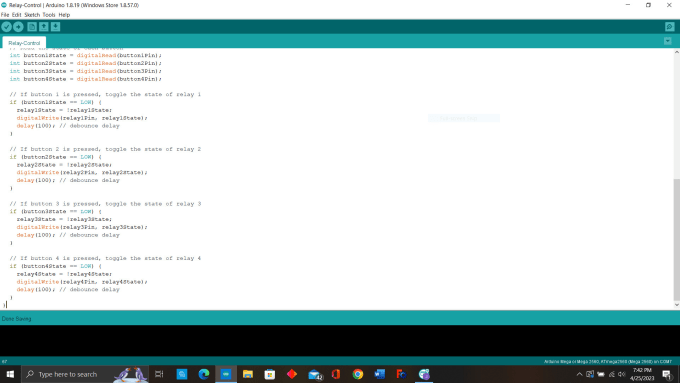Screen dimensions: 680x383
Task: Open the Windows Start menu
Action: point(10,374)
